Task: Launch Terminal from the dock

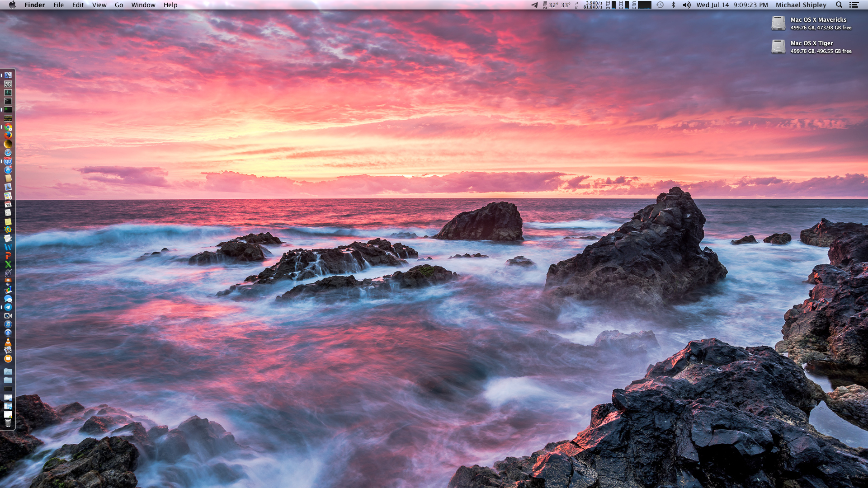Action: tap(8, 101)
